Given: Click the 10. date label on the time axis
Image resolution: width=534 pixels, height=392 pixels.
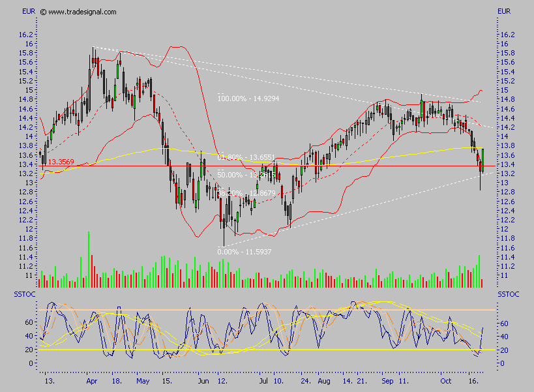Looking at the screenshot, I should (x=278, y=381).
